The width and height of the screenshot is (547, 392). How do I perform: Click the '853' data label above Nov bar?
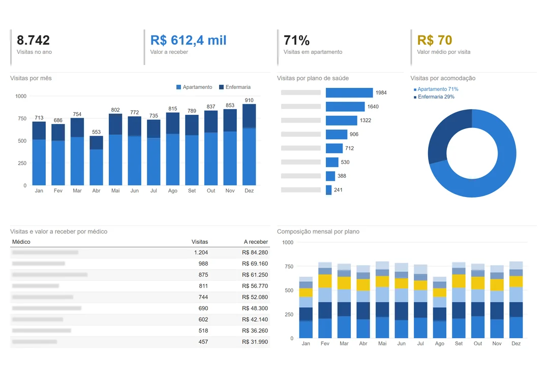[x=230, y=105]
